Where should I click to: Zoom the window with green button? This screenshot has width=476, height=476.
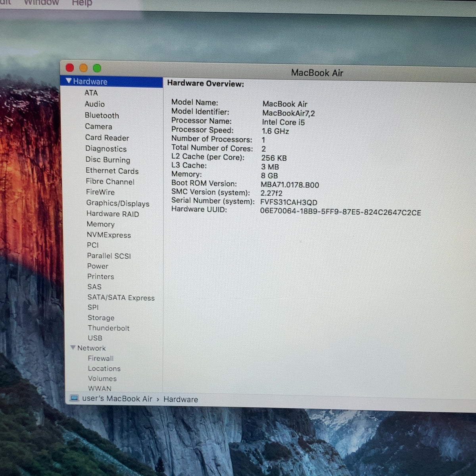97,68
